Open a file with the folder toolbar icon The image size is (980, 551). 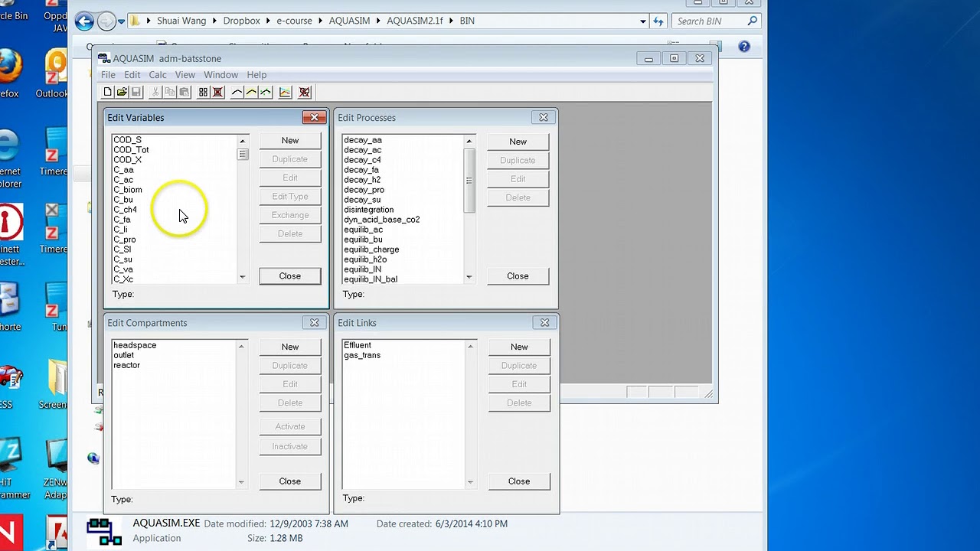pyautogui.click(x=122, y=92)
